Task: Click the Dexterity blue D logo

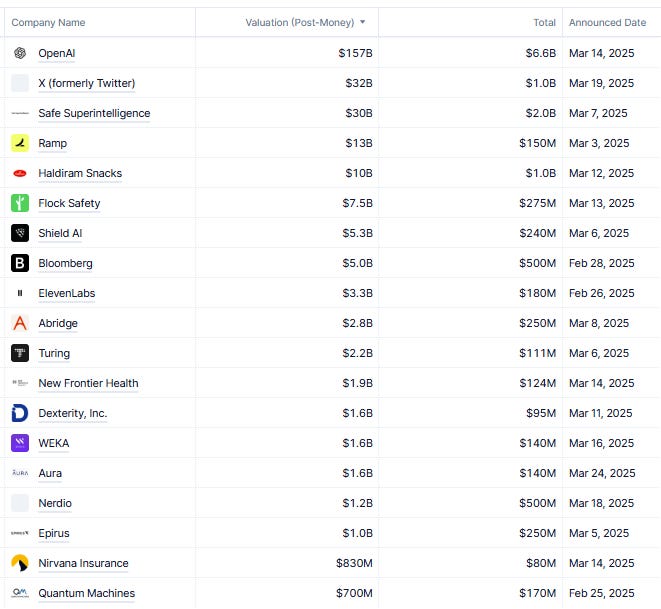Action: (x=20, y=413)
